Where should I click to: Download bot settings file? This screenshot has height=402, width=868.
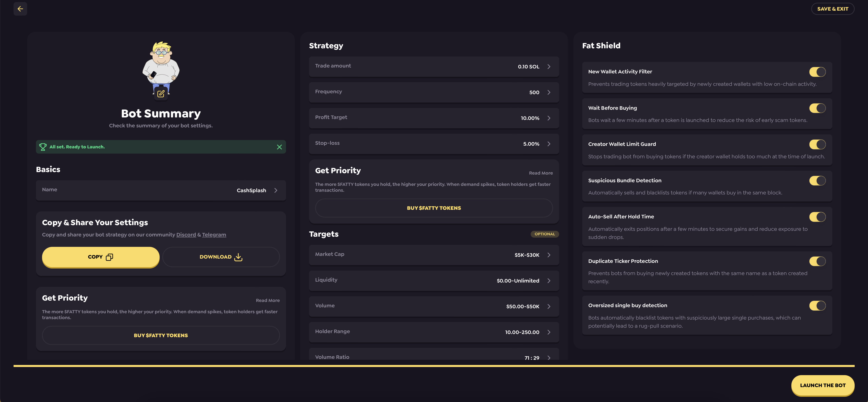pyautogui.click(x=221, y=257)
